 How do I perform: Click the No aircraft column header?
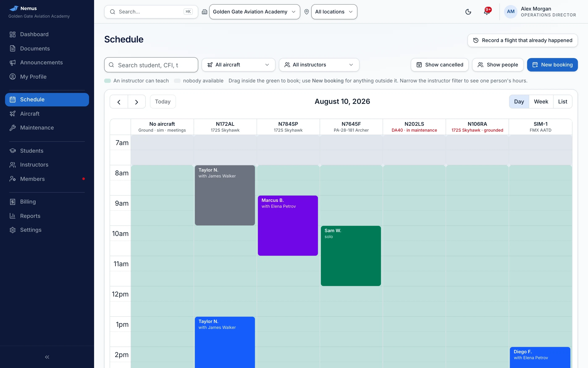[x=162, y=127]
